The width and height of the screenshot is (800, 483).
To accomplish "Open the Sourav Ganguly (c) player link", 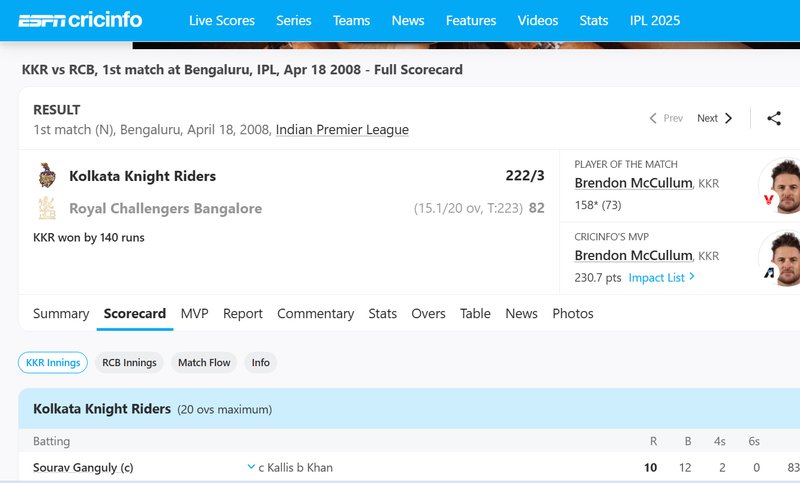I will (83, 468).
